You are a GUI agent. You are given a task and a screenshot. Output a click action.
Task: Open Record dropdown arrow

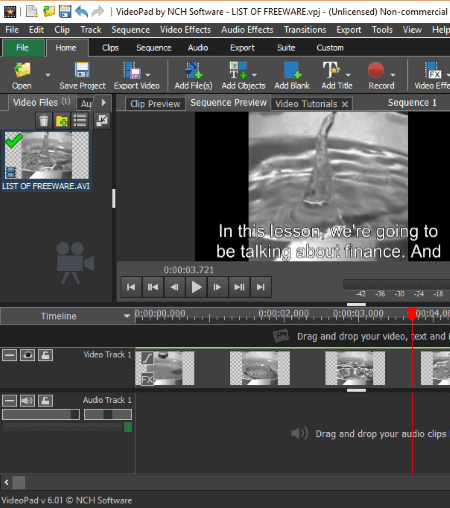(x=393, y=75)
